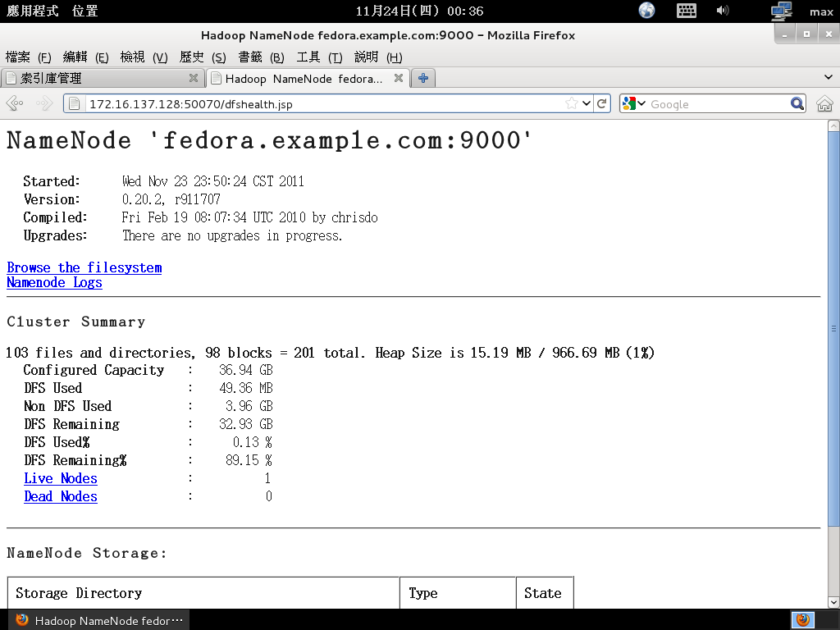The image size is (840, 630).
Task: Open the network connections indicator
Action: 781,11
